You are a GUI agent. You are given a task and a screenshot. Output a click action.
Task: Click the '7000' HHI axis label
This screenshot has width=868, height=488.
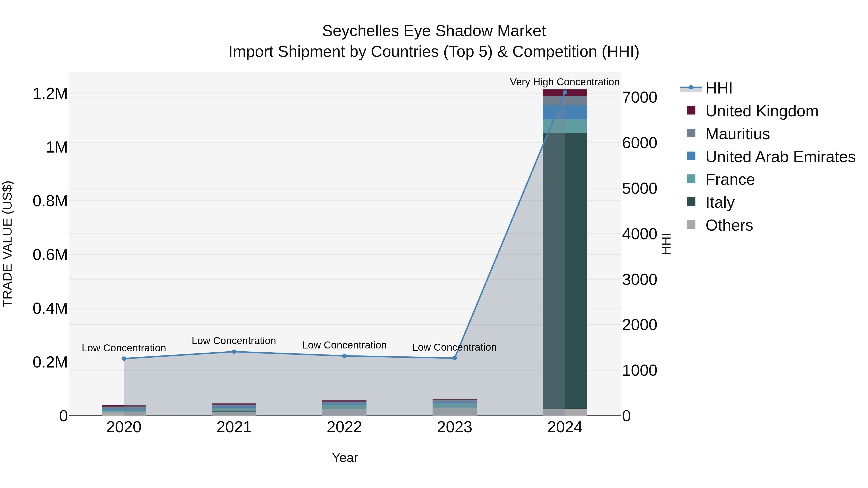[x=639, y=97]
